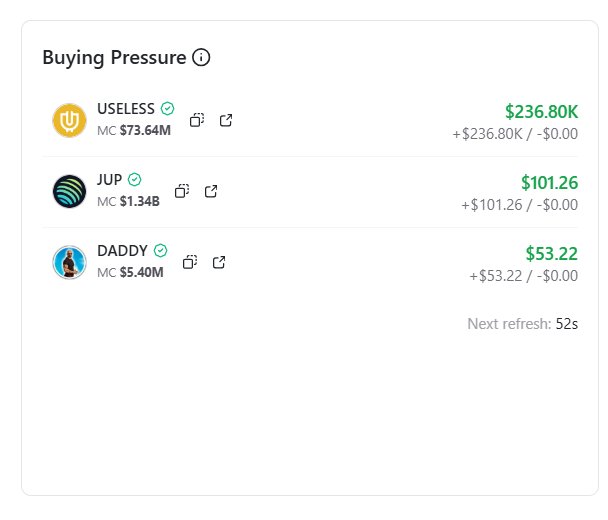Click the Buying Pressure info icon
The height and width of the screenshot is (520, 608).
tap(201, 58)
